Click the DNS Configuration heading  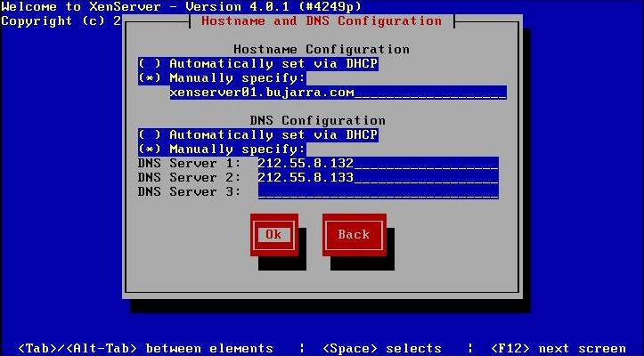click(x=317, y=121)
